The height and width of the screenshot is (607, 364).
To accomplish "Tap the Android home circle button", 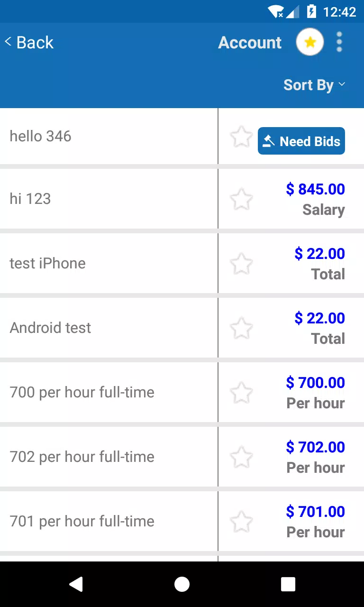I will (182, 584).
